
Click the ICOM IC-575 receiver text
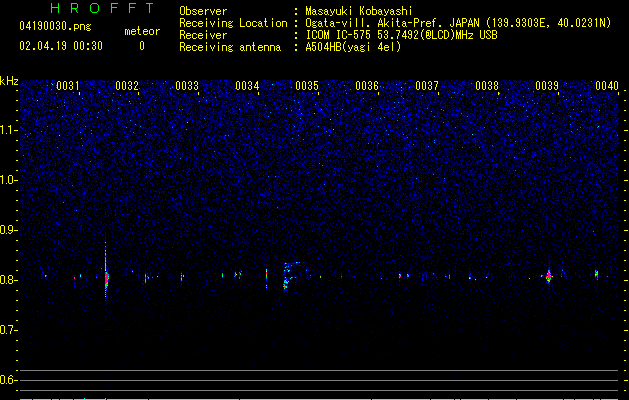point(401,35)
